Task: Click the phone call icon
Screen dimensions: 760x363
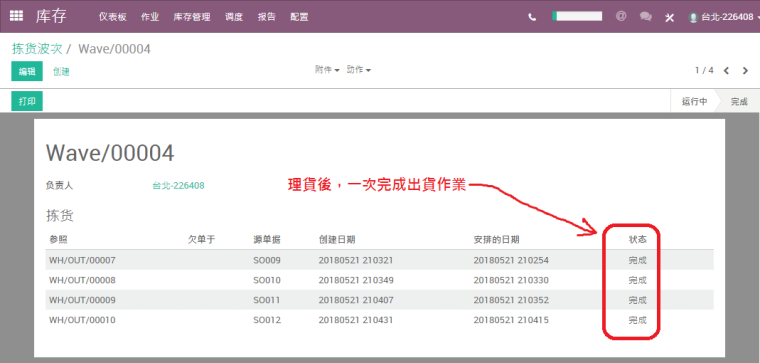Action: [532, 17]
